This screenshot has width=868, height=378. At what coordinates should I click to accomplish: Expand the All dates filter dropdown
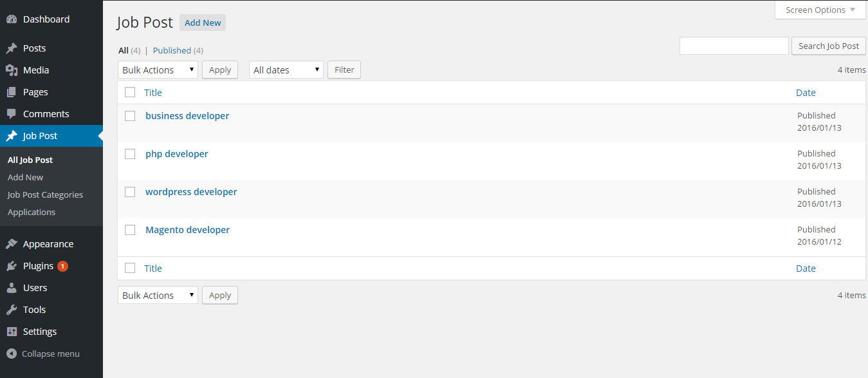pos(286,70)
